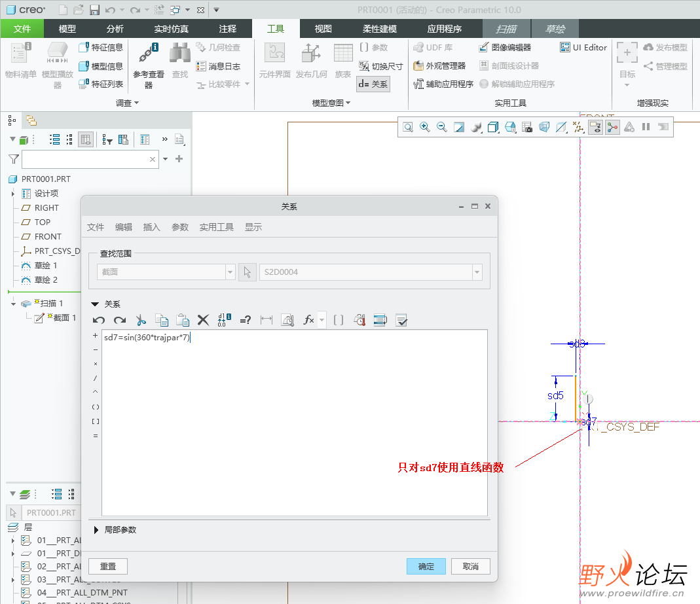Open the UI Editor tool
The height and width of the screenshot is (604, 700).
tap(583, 47)
